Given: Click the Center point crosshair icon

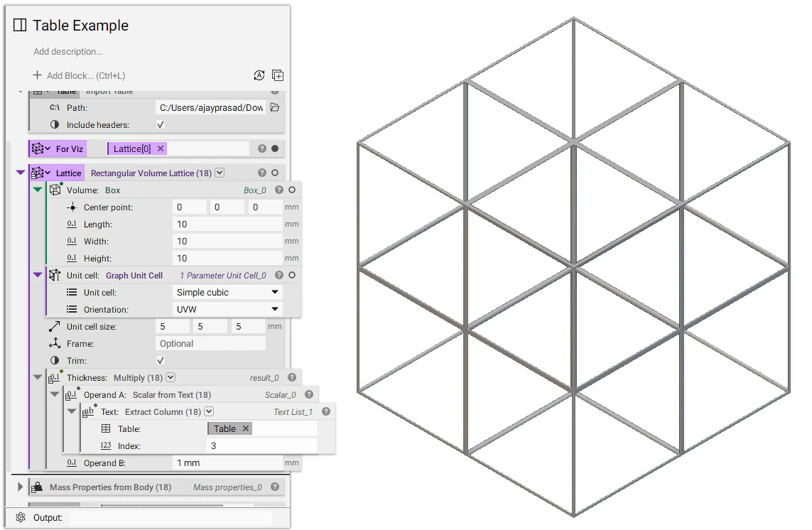Looking at the screenshot, I should 72,207.
